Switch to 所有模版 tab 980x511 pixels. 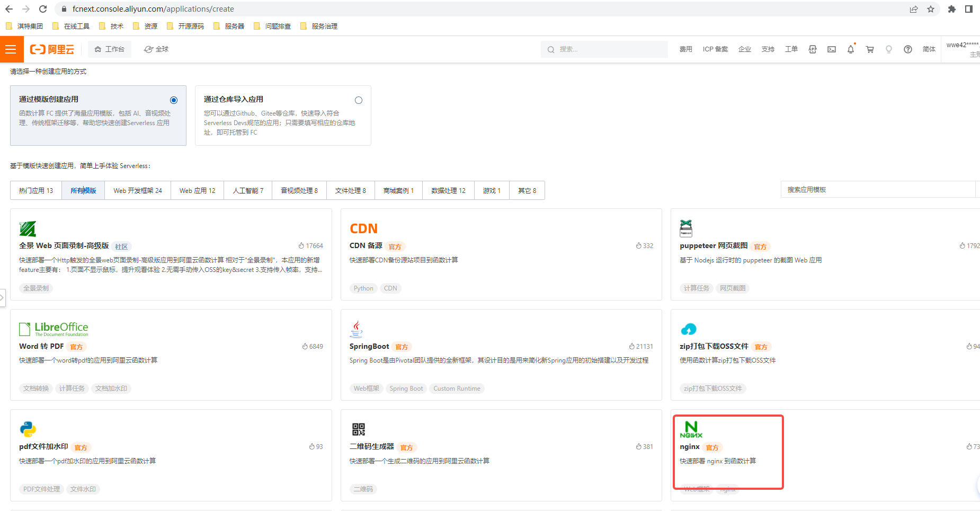(83, 190)
